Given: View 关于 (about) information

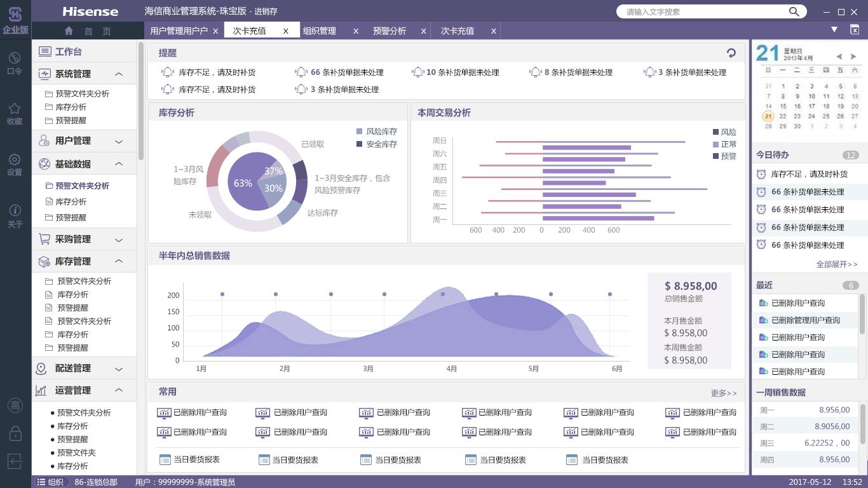Looking at the screenshot, I should 14,217.
